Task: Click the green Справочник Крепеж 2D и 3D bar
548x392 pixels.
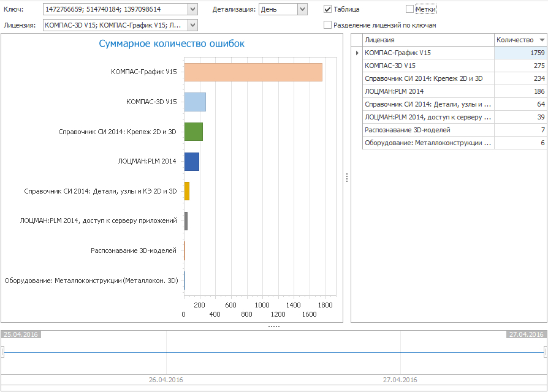Action: (193, 132)
